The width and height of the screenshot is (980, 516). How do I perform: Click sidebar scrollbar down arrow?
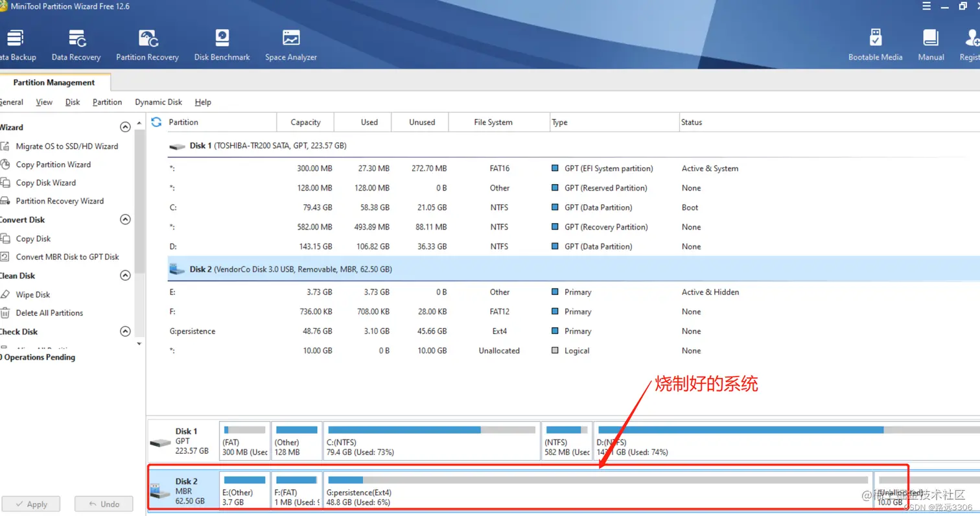139,344
